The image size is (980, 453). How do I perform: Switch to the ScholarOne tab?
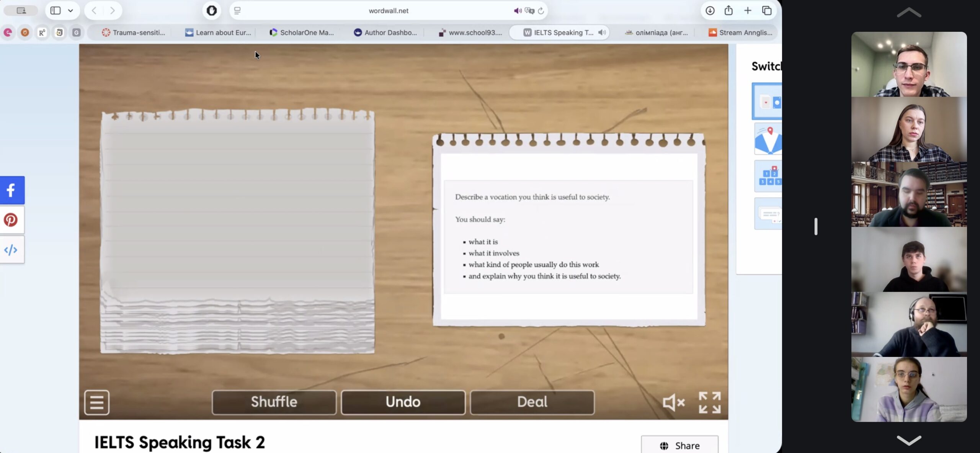click(302, 33)
